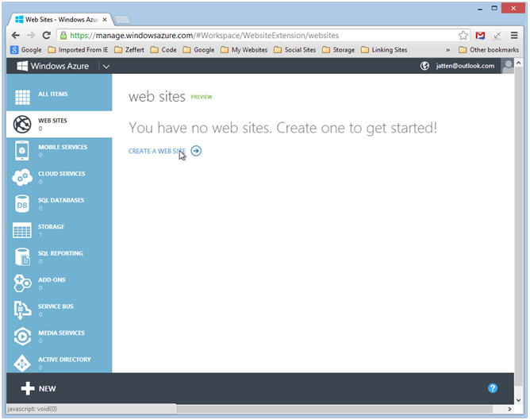This screenshot has height=420, width=530.
Task: Switch to the Web Sites browser tab
Action: (61, 20)
